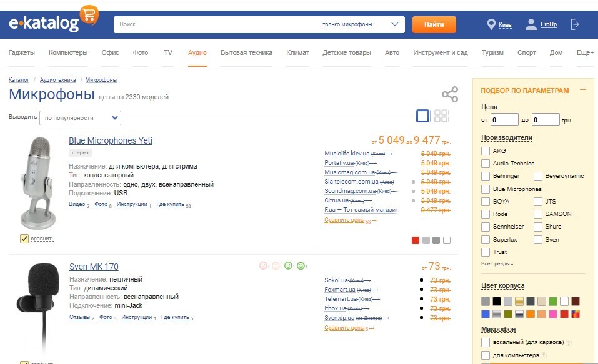Click the price от input field
This screenshot has height=364, width=598.
coord(504,120)
